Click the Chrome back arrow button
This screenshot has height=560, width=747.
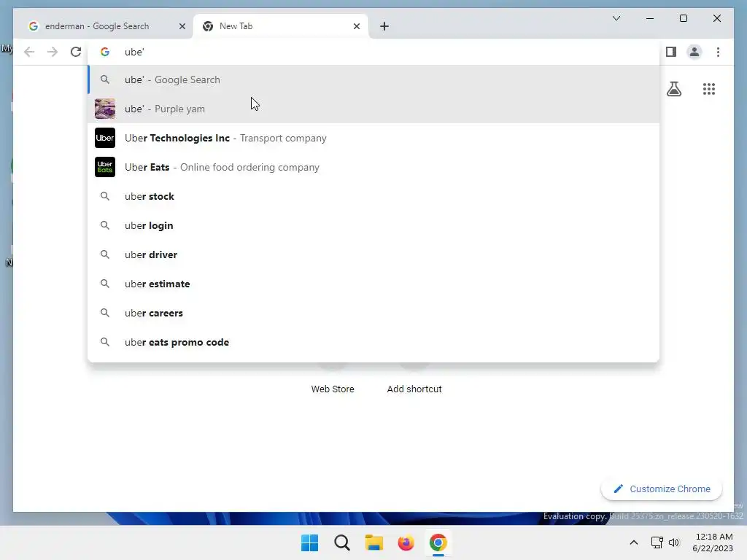point(29,52)
